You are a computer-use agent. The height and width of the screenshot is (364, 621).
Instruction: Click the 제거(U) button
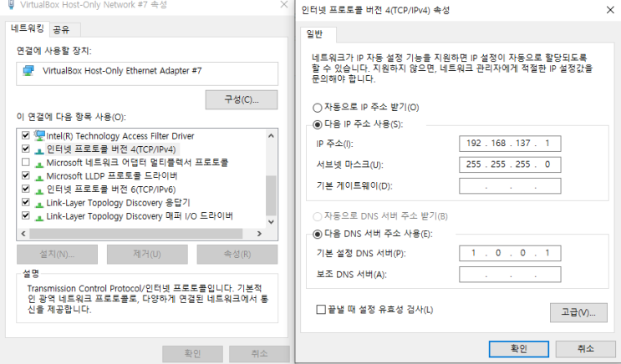tap(147, 255)
